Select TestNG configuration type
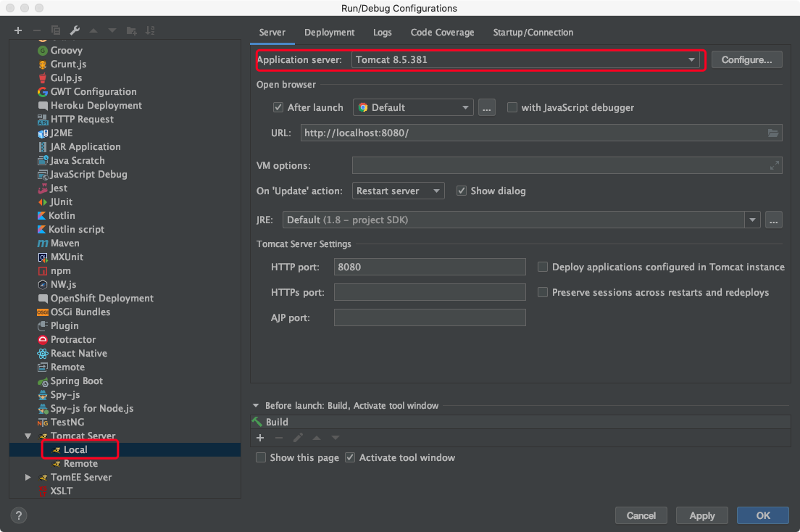 coord(67,423)
